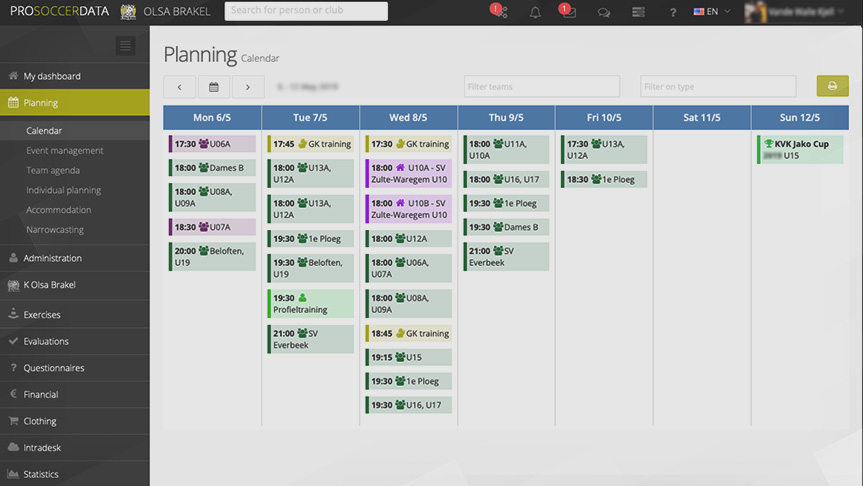Open the Filter on type dropdown
Viewport: 863px width, 486px height.
click(717, 87)
